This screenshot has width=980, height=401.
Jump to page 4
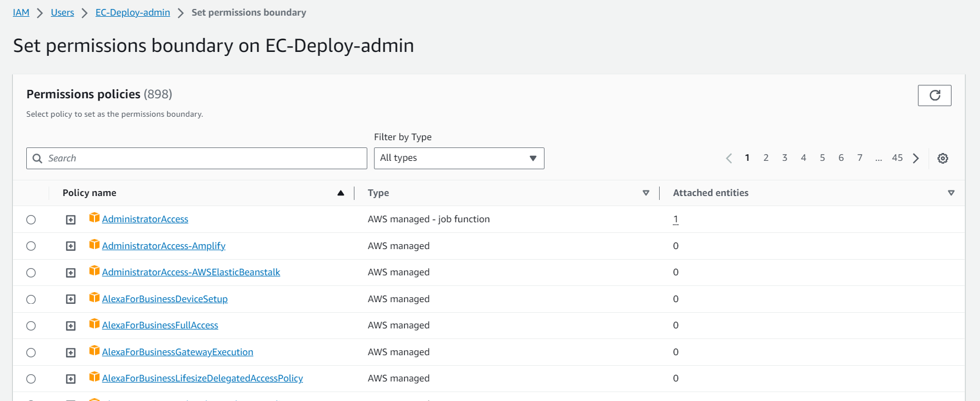803,157
